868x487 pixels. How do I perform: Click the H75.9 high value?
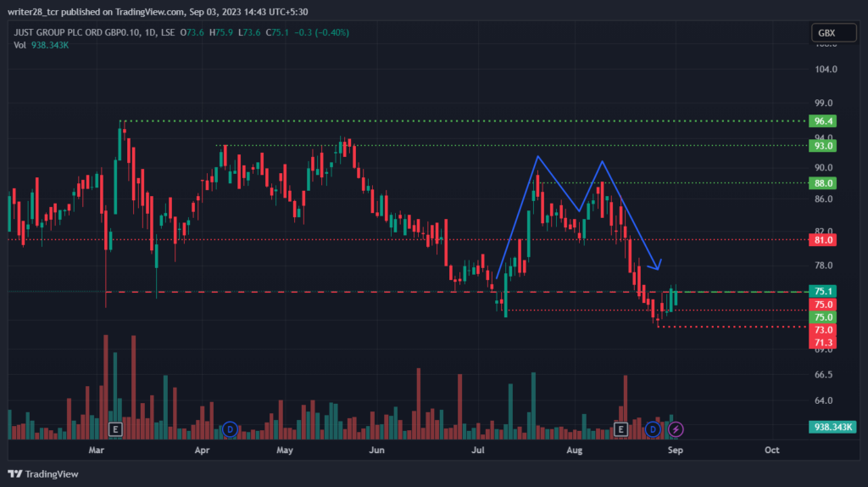pos(221,33)
